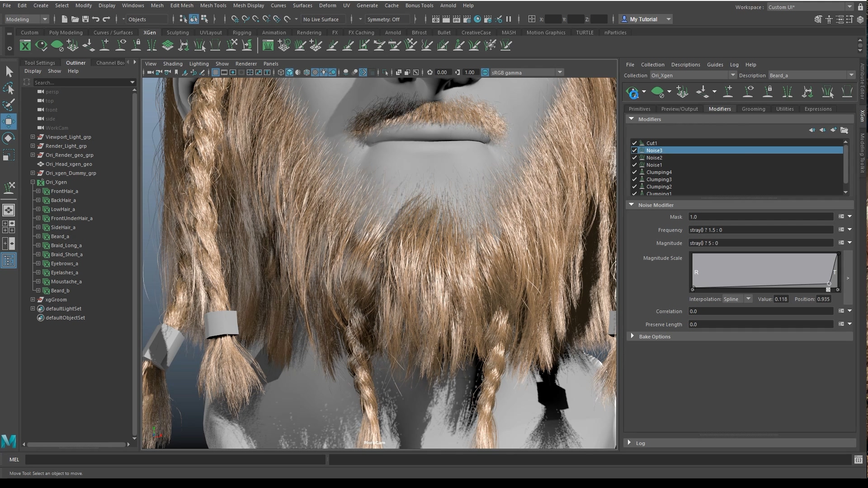Open Script Editor icon at bottom right
Image resolution: width=868 pixels, height=488 pixels.
click(858, 460)
